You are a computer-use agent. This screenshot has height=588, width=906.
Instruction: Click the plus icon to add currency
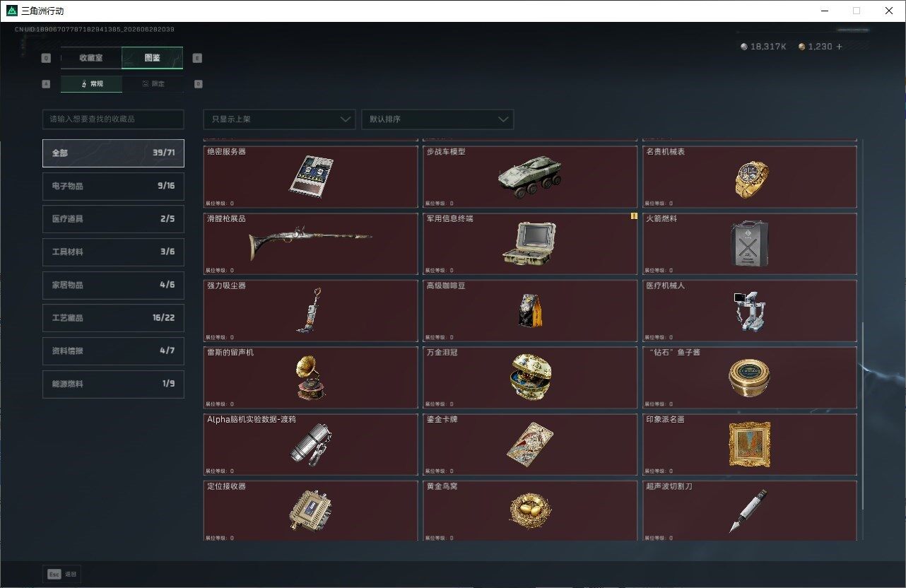[839, 47]
